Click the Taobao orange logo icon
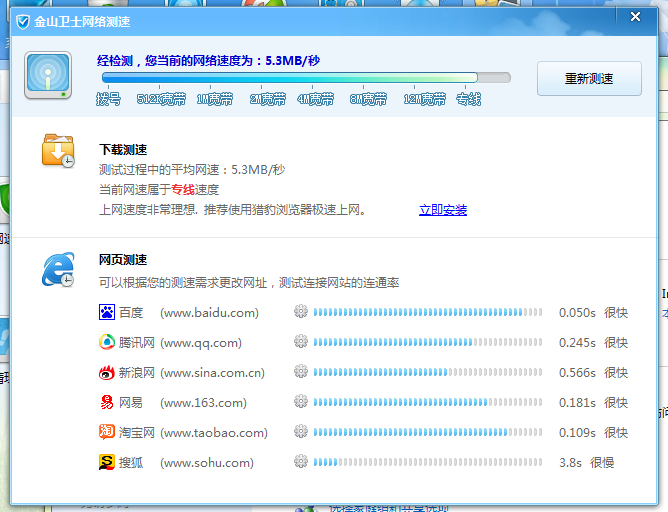Screen dimensions: 668x512 click(x=107, y=432)
